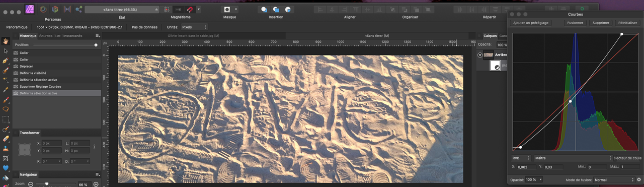This screenshot has height=187, width=644.
Task: Click the middle curve control point
Action: (x=571, y=101)
